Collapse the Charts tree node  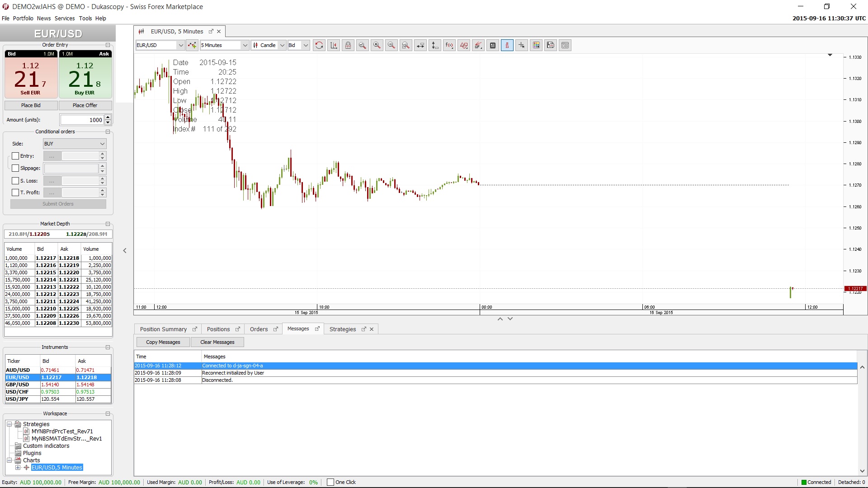coord(9,460)
